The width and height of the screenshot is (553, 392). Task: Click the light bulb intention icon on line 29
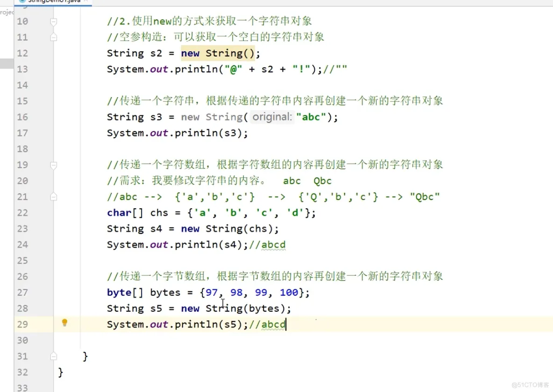(64, 323)
